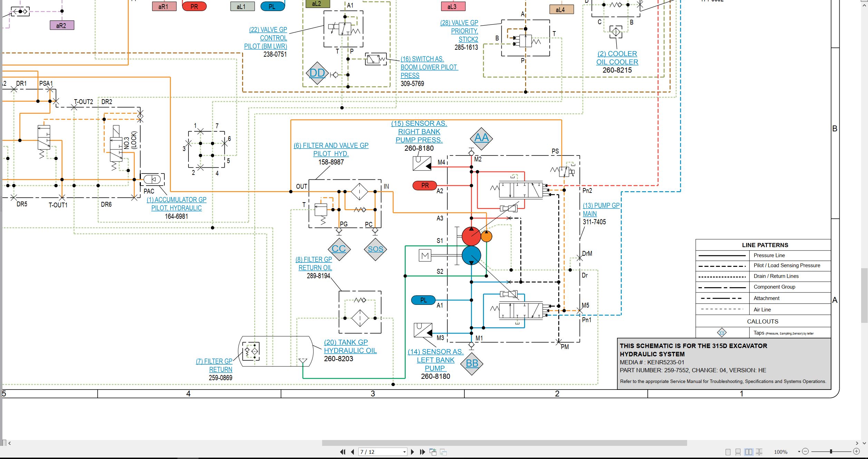The width and height of the screenshot is (868, 459).
Task: Select continuous facing page layout
Action: 759,452
